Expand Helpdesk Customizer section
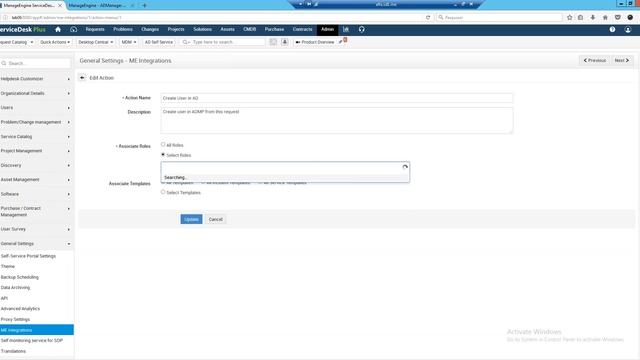The width and height of the screenshot is (640, 360). point(36,79)
